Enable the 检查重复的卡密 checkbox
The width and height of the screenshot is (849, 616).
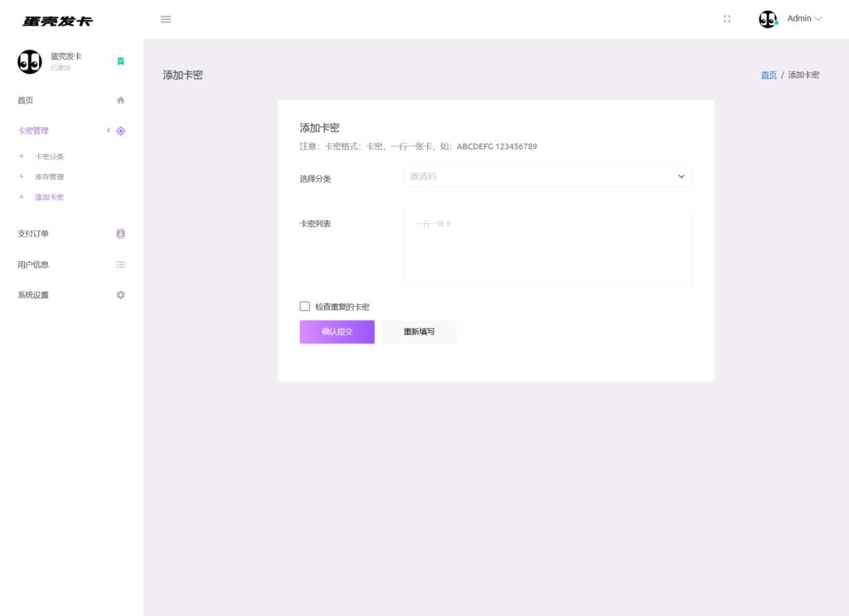point(305,307)
